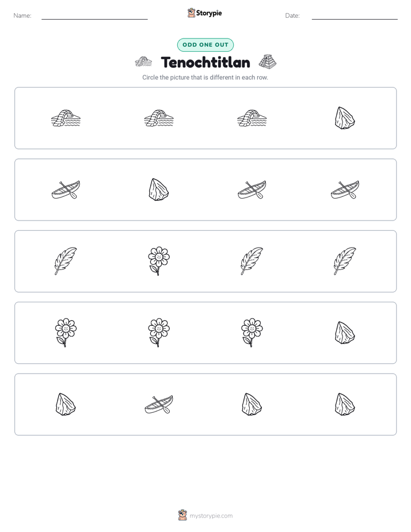This screenshot has height=532, width=411.
Task: Click the pyramid icon right of the title
Action: (x=268, y=62)
